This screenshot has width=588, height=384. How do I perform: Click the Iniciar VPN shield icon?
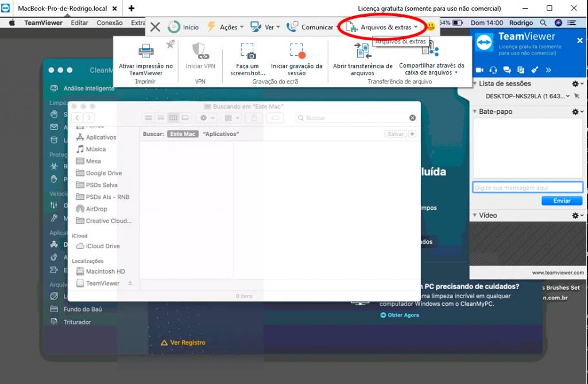200,51
